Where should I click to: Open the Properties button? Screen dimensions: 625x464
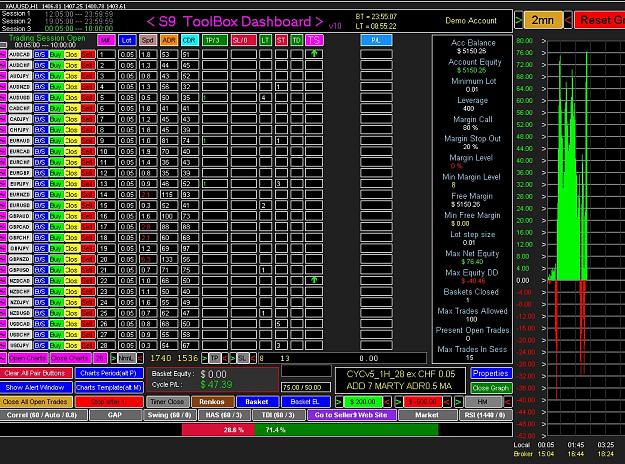pyautogui.click(x=491, y=373)
